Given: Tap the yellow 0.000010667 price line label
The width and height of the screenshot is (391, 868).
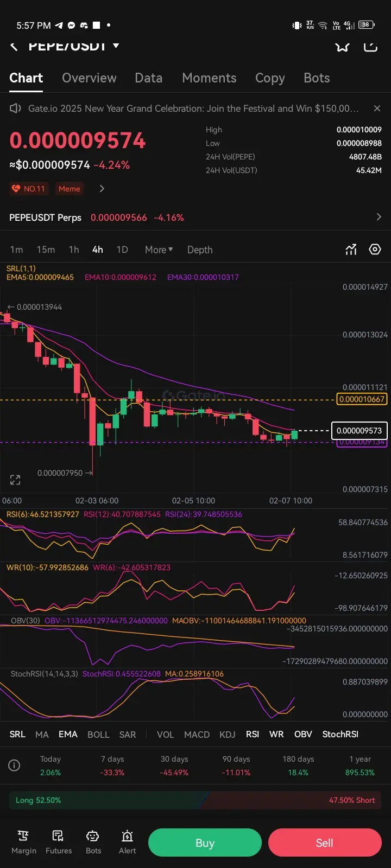Looking at the screenshot, I should pos(361,399).
